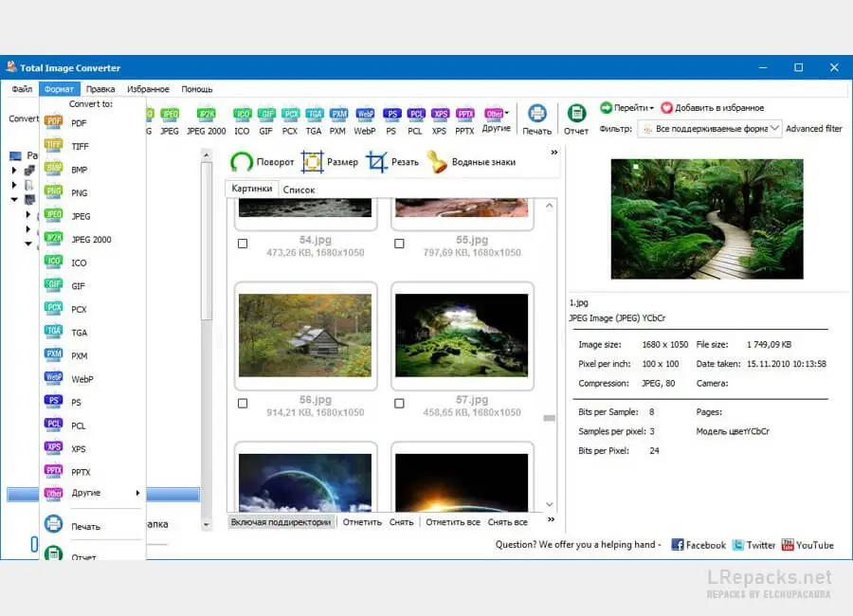Image resolution: width=853 pixels, height=616 pixels.
Task: Choose BMP in the Convert to menu
Action: (93, 170)
